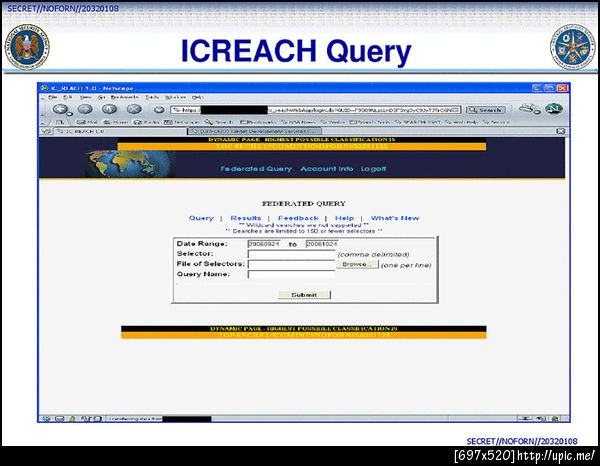Click Home in the personal toolbar

click(x=116, y=122)
